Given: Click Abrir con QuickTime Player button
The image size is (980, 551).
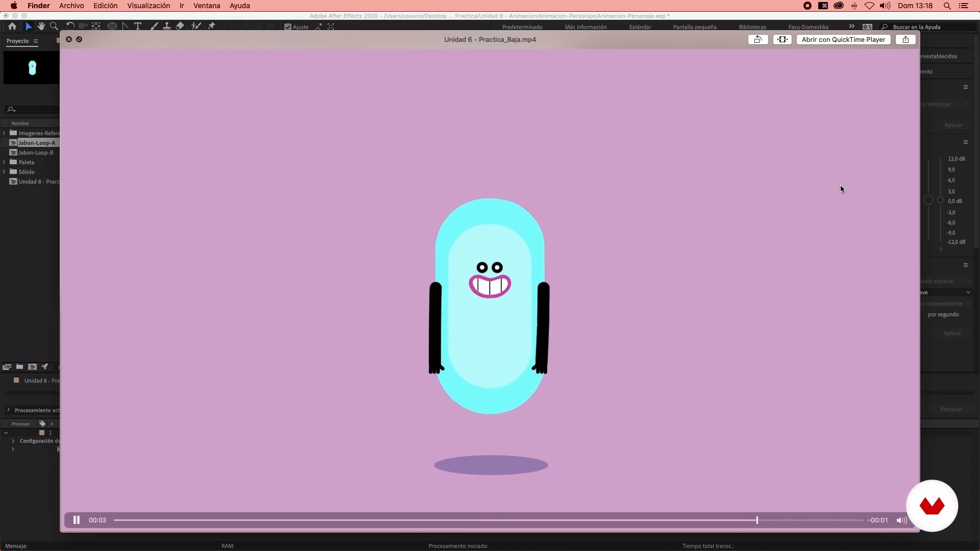Looking at the screenshot, I should coord(843,39).
